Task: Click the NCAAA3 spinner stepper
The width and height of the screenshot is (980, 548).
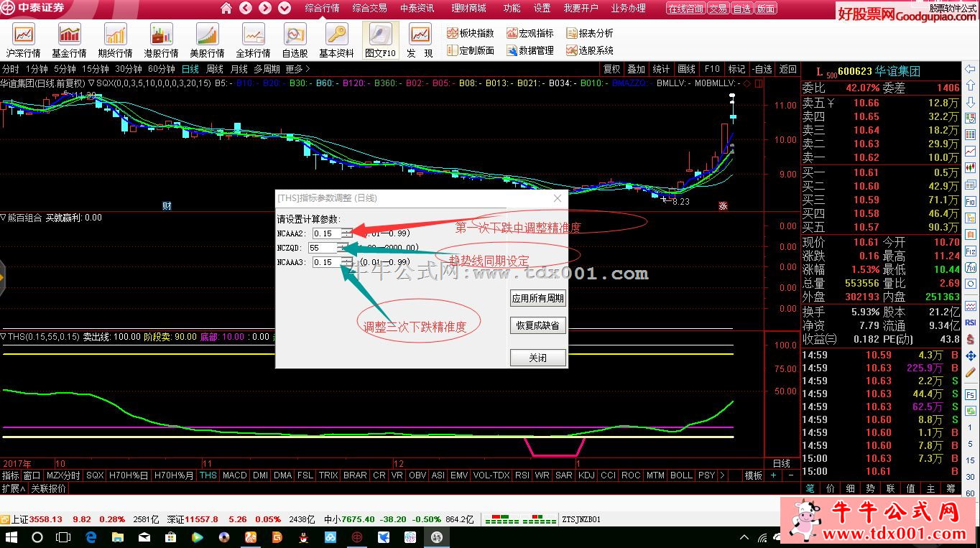Action: point(346,262)
